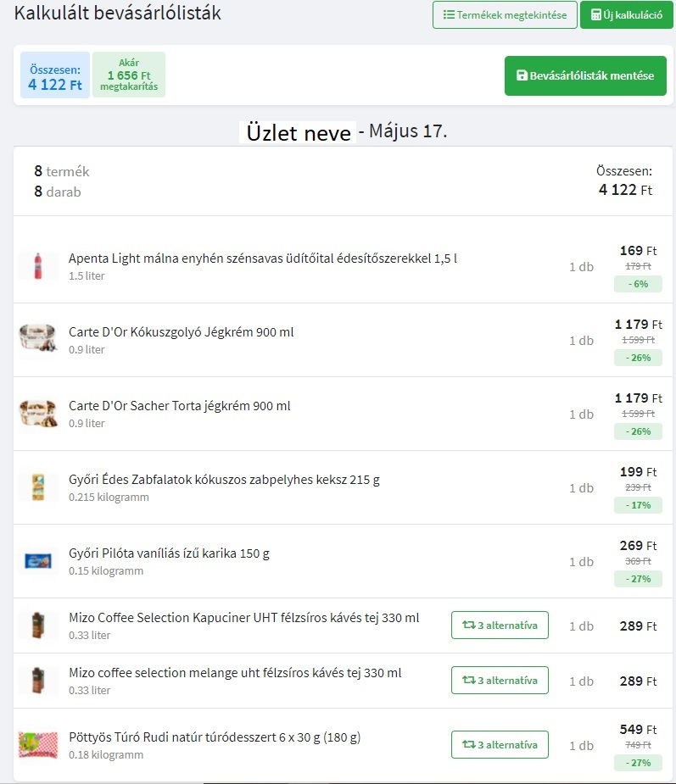Click the 8 termék count label
This screenshot has height=784, width=676.
[62, 171]
